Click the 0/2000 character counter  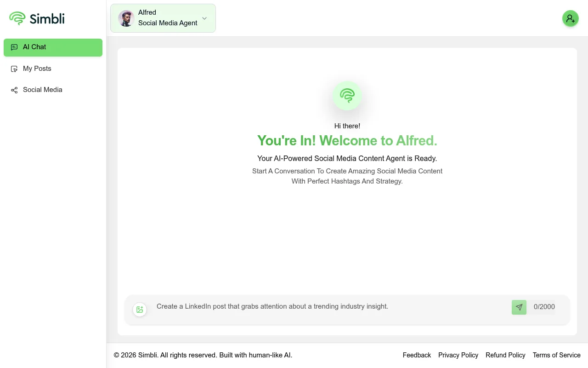point(544,307)
